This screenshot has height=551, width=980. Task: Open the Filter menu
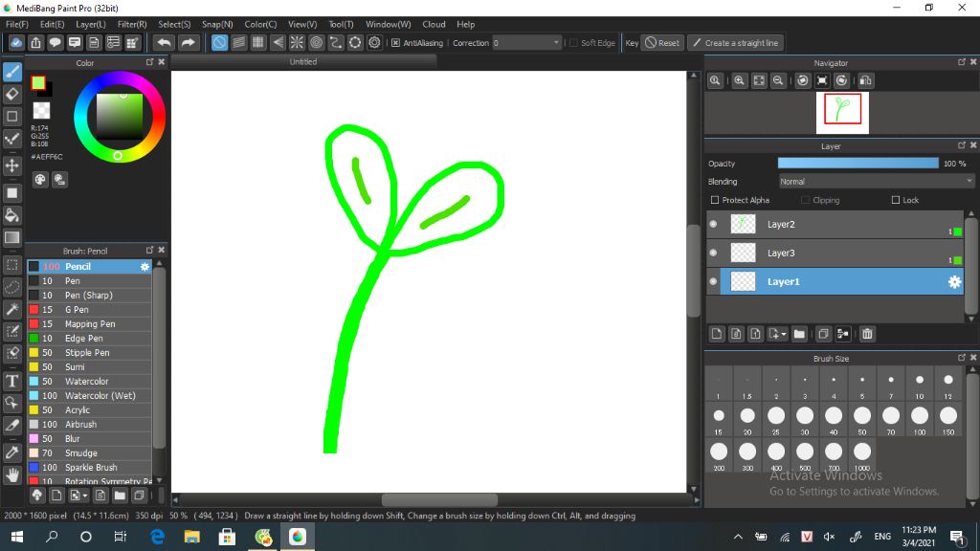tap(132, 24)
